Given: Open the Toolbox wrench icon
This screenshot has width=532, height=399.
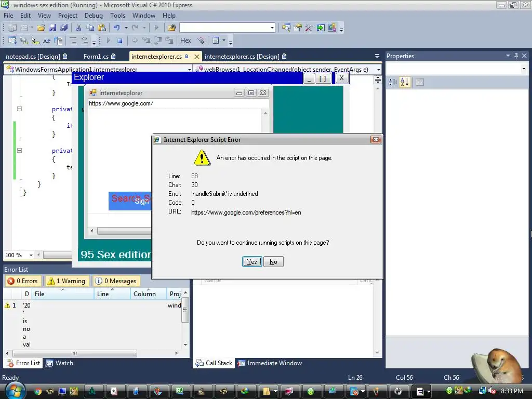Looking at the screenshot, I should 309,28.
